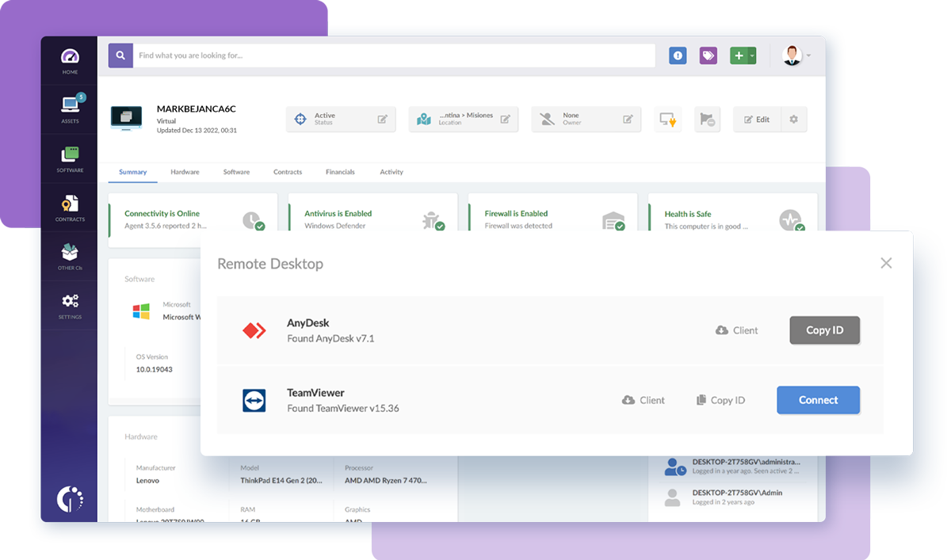Open the Home section from sidebar
The height and width of the screenshot is (560, 951).
coord(70,59)
